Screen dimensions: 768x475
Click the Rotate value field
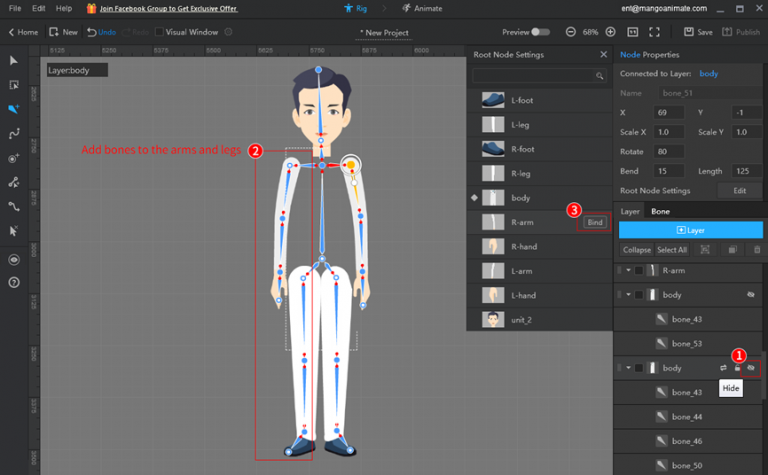(668, 152)
